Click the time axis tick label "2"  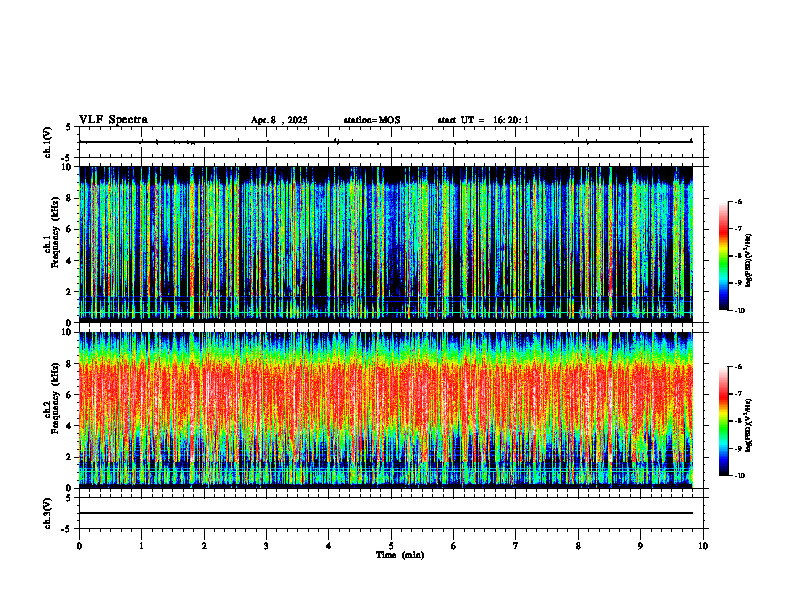(204, 546)
